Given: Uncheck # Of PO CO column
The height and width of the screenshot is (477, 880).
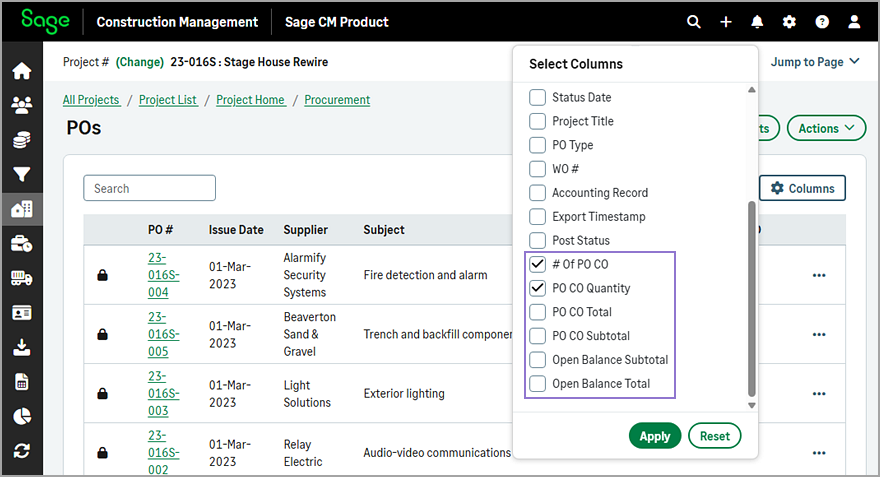Looking at the screenshot, I should (x=537, y=264).
